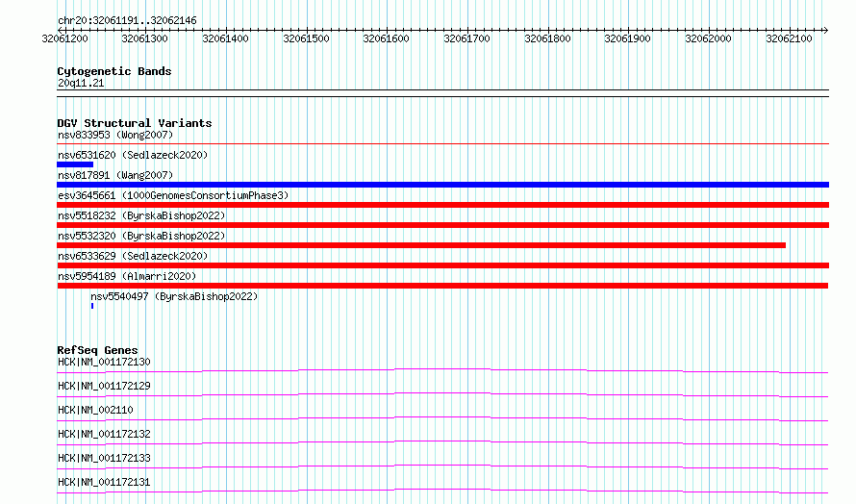Click the chr20:32061191..32062146 region label
The height and width of the screenshot is (504, 856).
click(x=127, y=21)
